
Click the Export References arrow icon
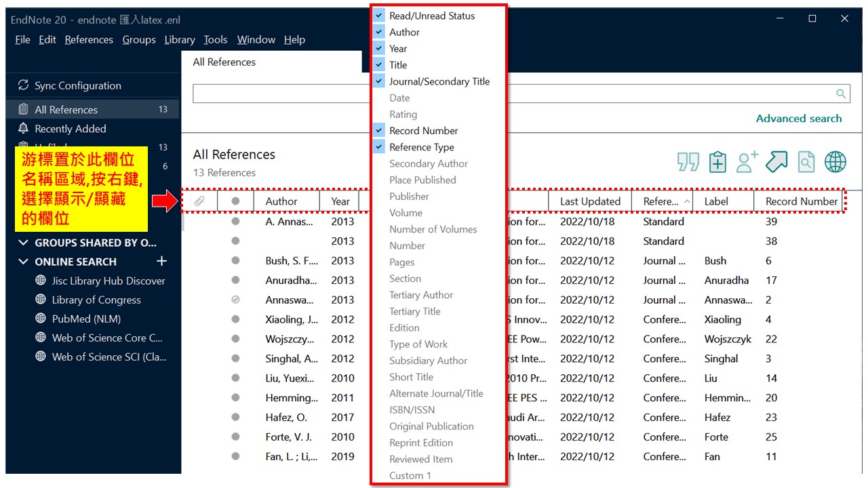click(776, 162)
